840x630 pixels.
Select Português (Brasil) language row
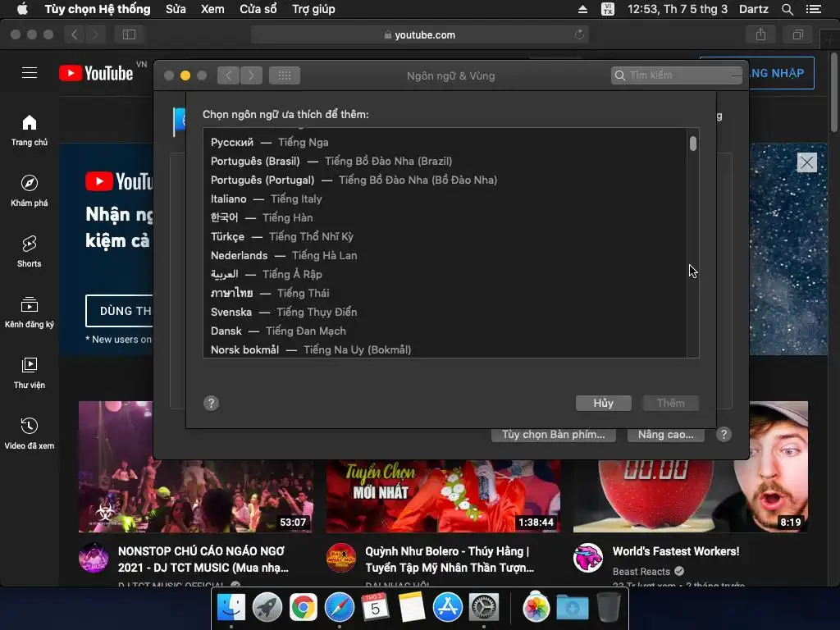coord(445,162)
